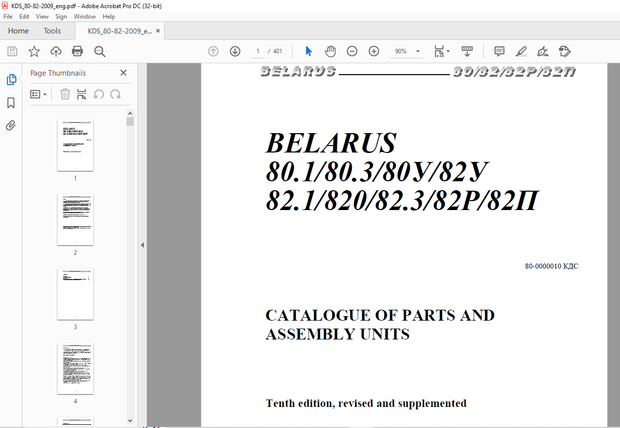The image size is (620, 428).
Task: Open the Page Thumbnails panel icon
Action: coord(11,80)
